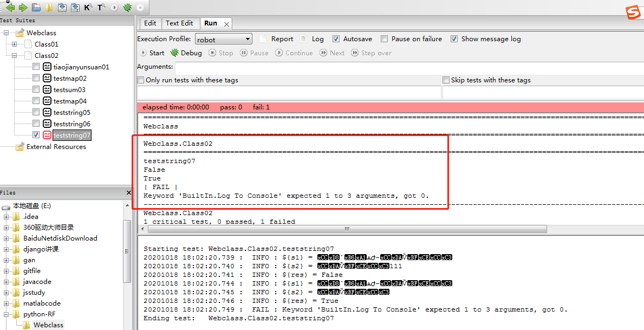
Task: Enable Skip tests with these tags
Action: (446, 80)
